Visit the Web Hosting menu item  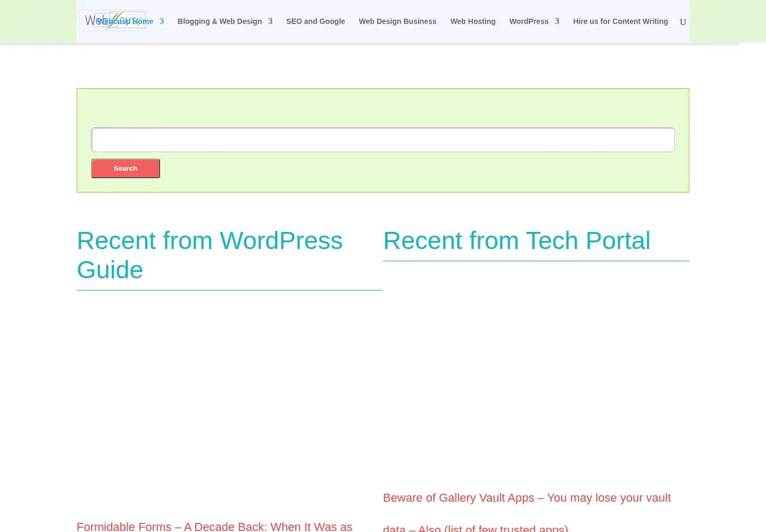coord(473,21)
